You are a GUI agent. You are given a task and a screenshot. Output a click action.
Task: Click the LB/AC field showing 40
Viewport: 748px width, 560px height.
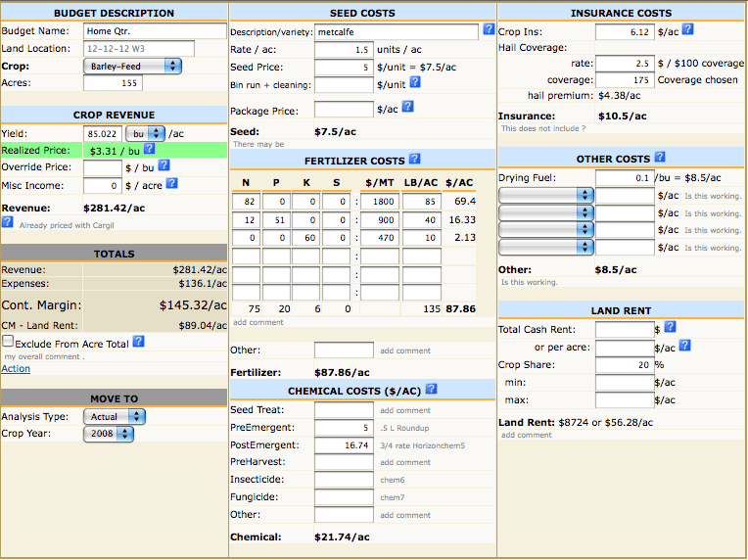click(422, 220)
